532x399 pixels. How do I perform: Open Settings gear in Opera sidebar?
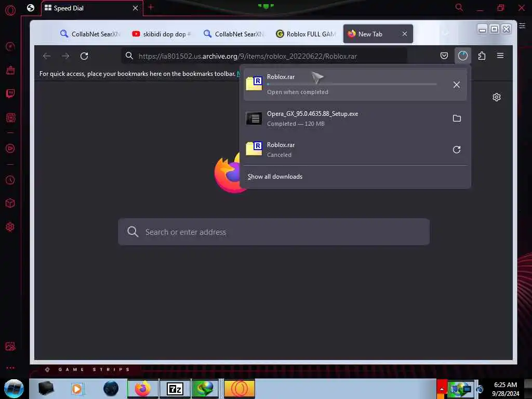[x=10, y=227]
